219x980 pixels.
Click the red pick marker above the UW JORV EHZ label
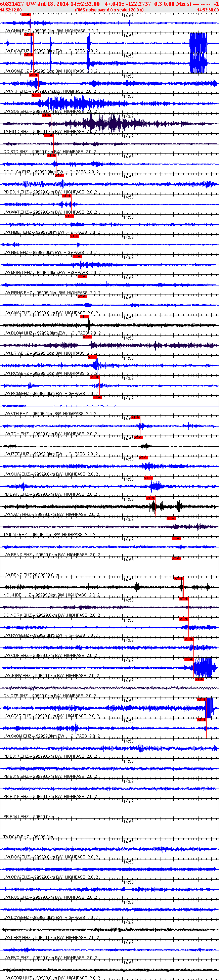tap(189, 660)
